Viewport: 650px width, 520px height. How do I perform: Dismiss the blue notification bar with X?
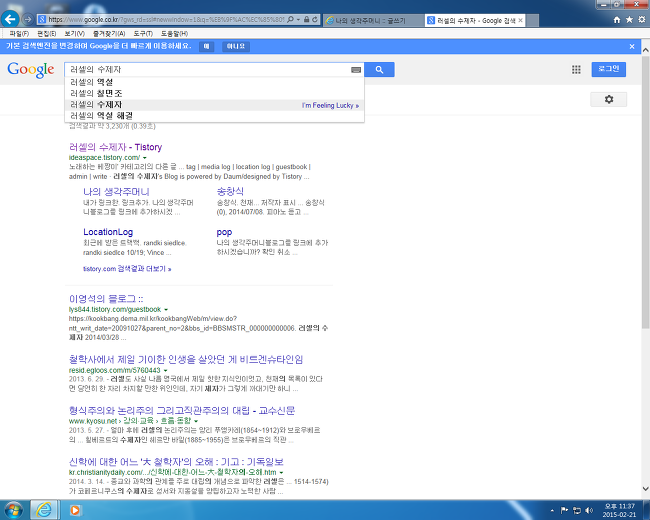[632, 46]
